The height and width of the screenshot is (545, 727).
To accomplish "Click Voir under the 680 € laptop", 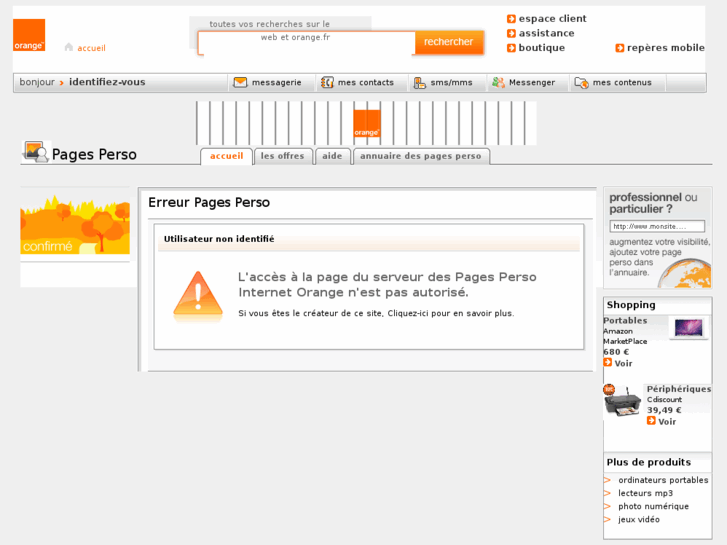I will click(623, 364).
